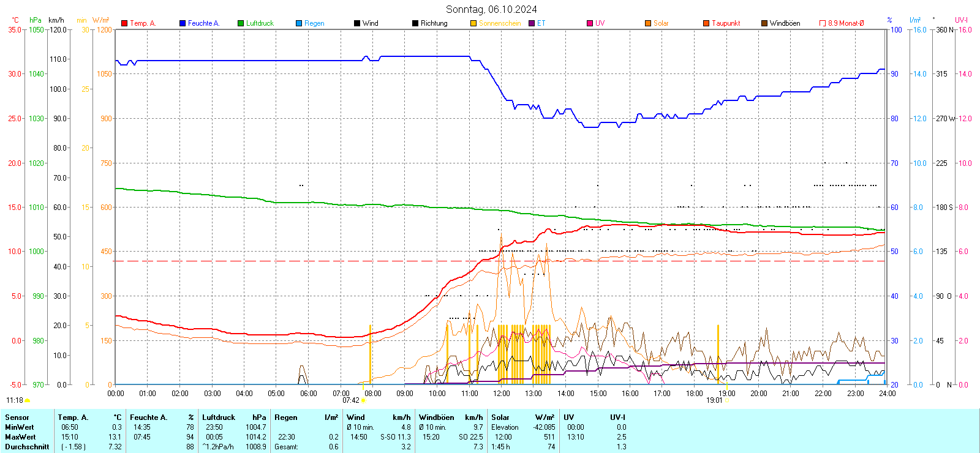Select the Sensor header in the data table

pyautogui.click(x=17, y=417)
